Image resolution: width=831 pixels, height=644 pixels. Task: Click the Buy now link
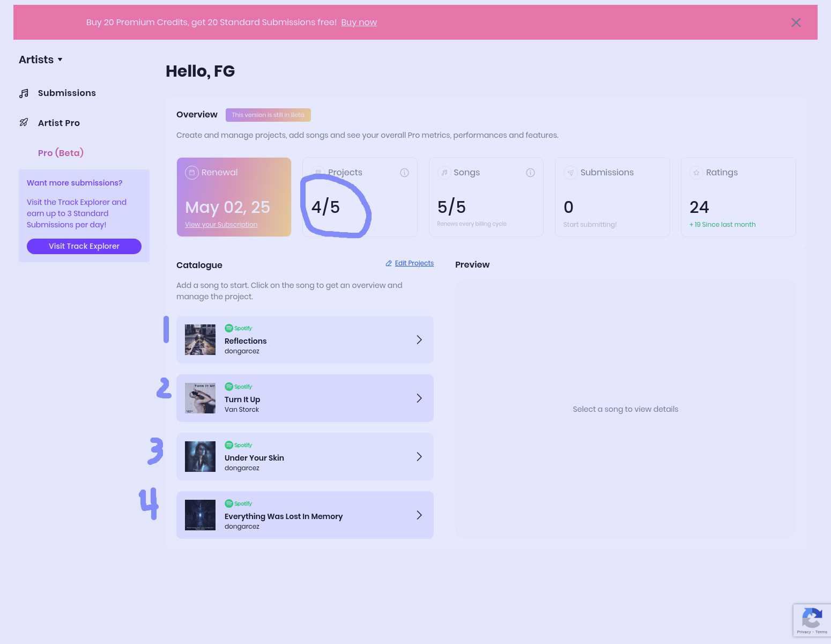[359, 23]
